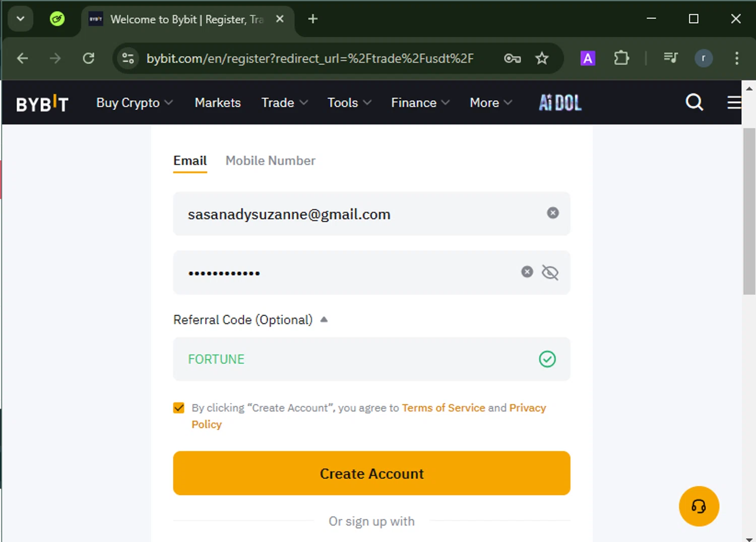Expand the Buy Crypto menu
Screen dimensions: 756x542
pyautogui.click(x=135, y=103)
